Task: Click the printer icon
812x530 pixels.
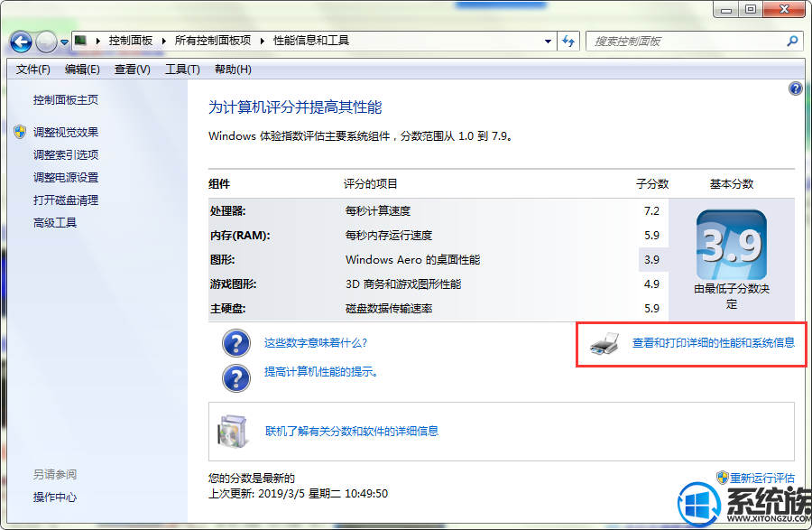Action: (x=604, y=343)
